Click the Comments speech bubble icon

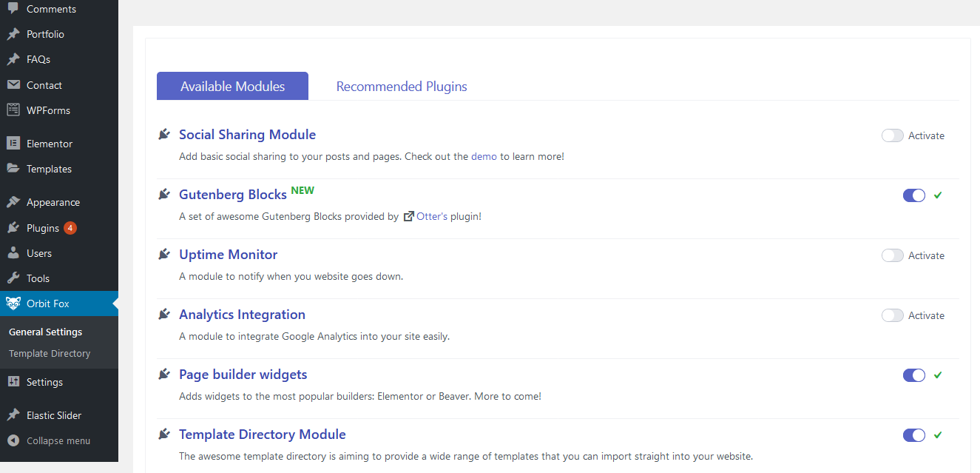point(13,9)
